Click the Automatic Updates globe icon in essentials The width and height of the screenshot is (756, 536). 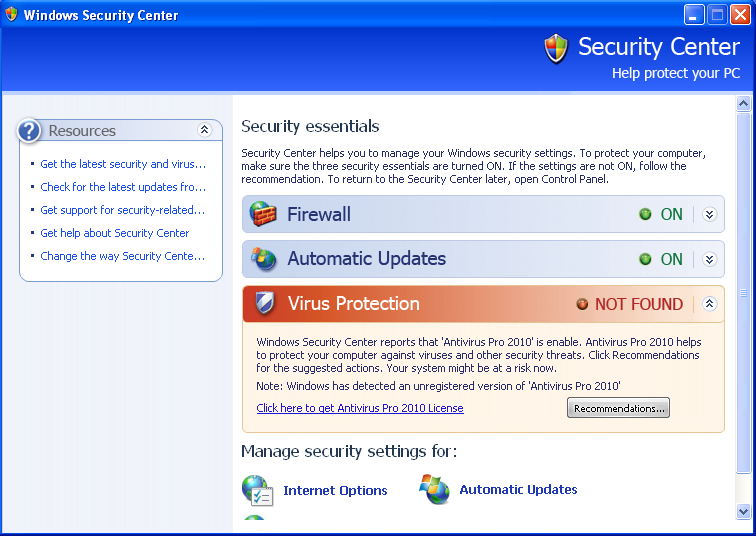[x=264, y=259]
